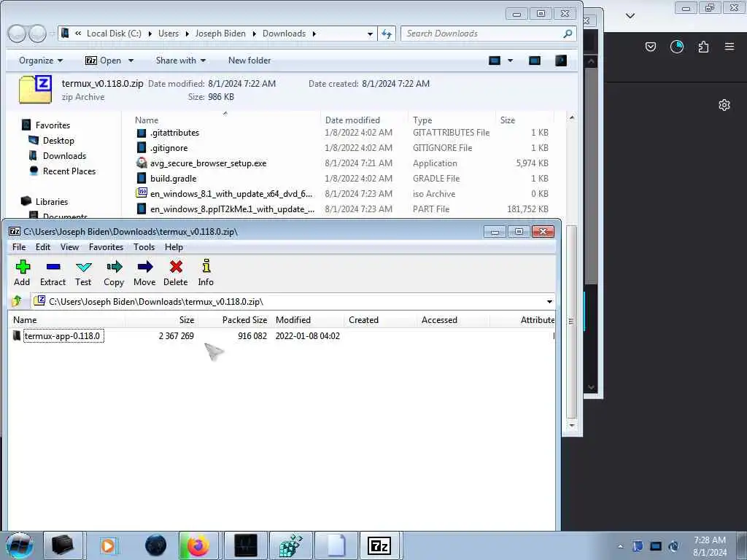Open Desktop under Favorites
The width and height of the screenshot is (747, 560).
(x=58, y=141)
